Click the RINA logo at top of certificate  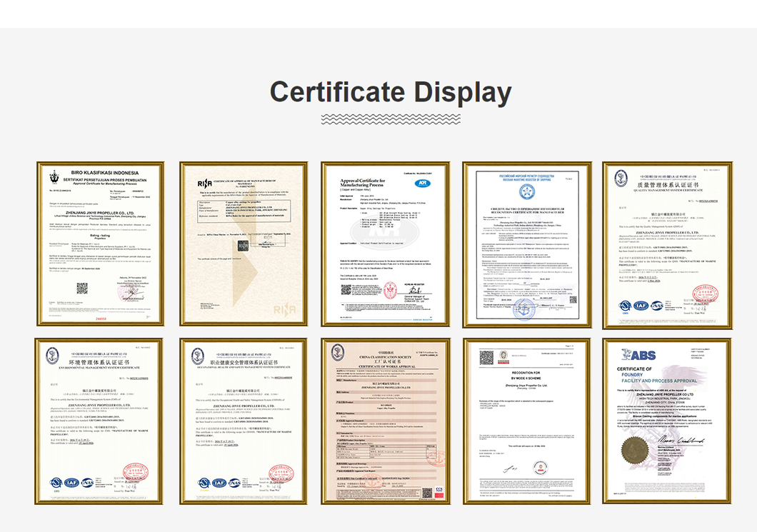coord(205,183)
